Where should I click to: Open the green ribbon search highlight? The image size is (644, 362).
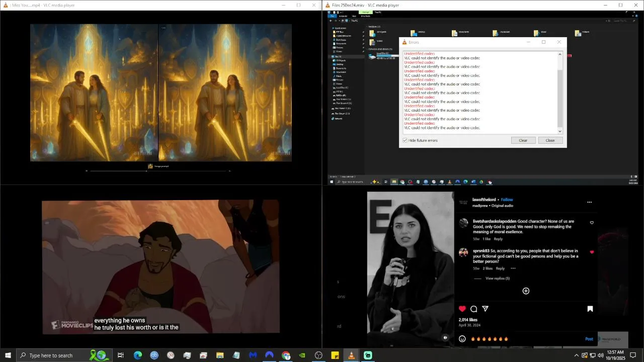pyautogui.click(x=99, y=355)
